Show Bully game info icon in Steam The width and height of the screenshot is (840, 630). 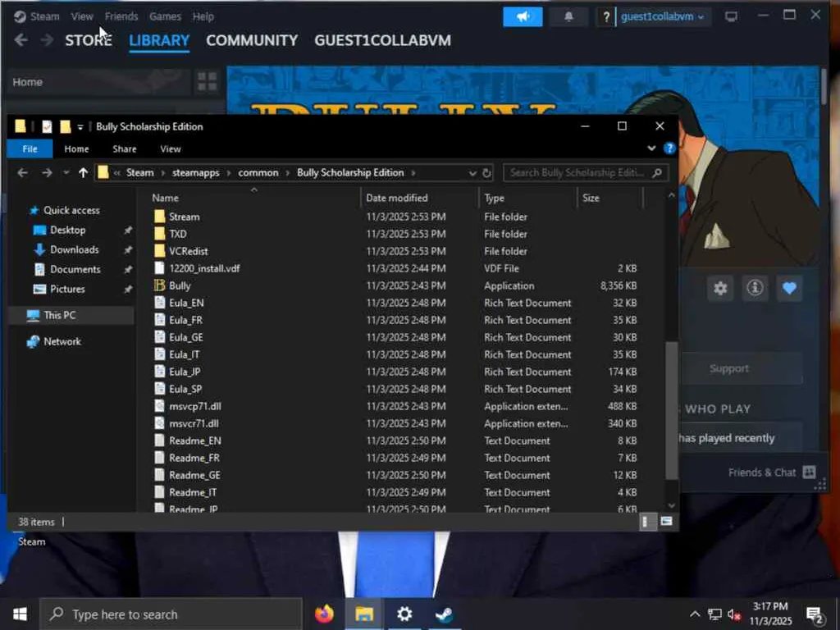(x=755, y=288)
